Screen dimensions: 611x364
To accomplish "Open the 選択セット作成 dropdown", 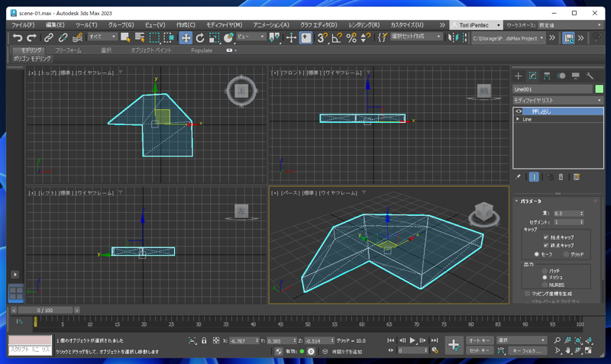I will pyautogui.click(x=416, y=37).
